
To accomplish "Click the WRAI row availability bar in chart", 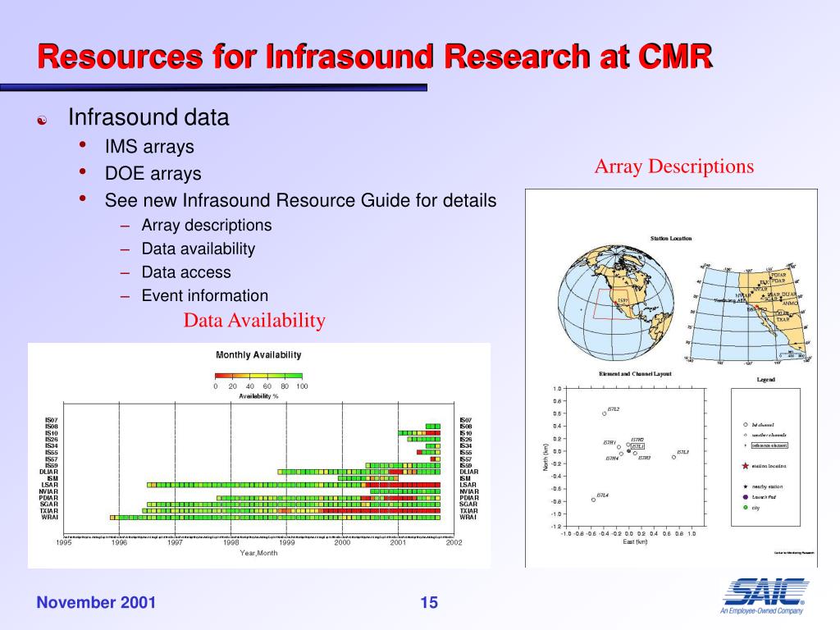I will [x=276, y=518].
